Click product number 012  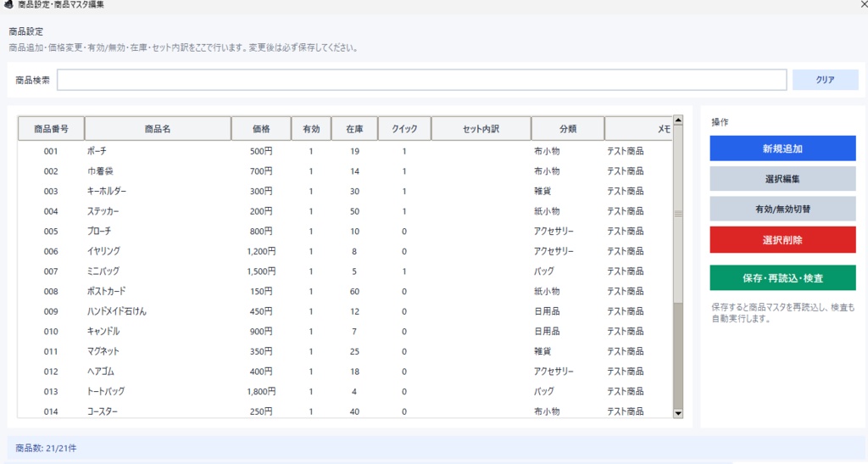coord(51,371)
